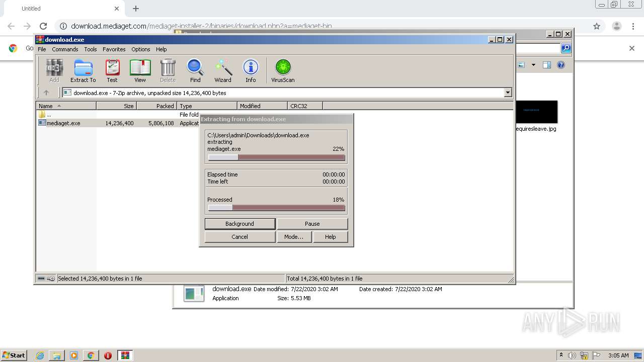The width and height of the screenshot is (644, 362).
Task: Click the Mode... button
Action: point(294,237)
